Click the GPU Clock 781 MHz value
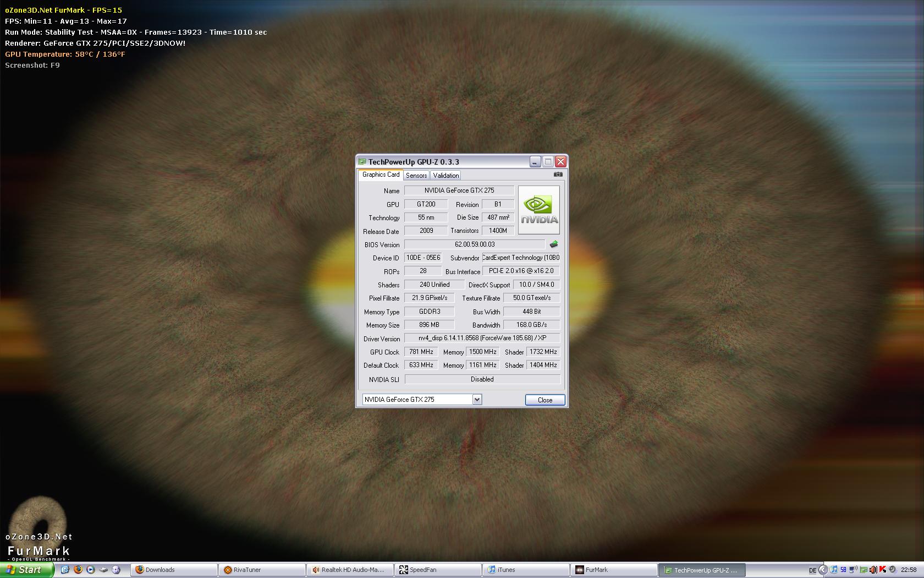 pyautogui.click(x=421, y=352)
